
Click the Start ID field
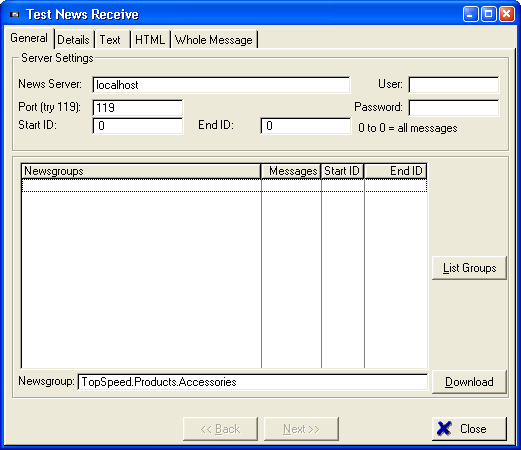click(138, 126)
